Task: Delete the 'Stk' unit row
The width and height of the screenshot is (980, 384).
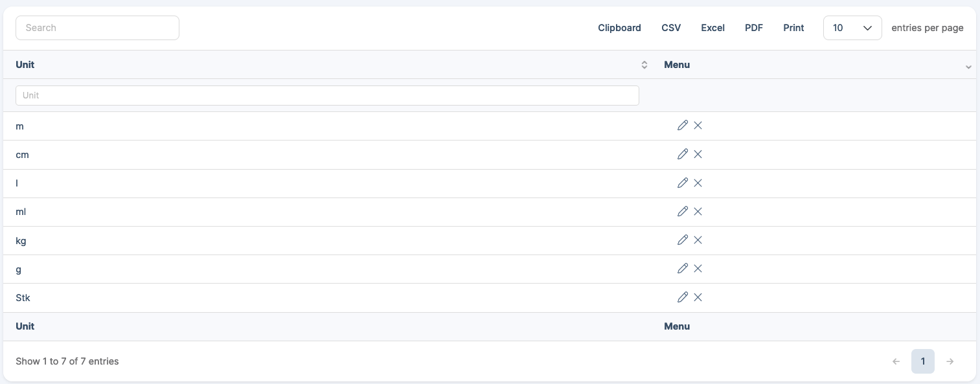Action: [698, 297]
